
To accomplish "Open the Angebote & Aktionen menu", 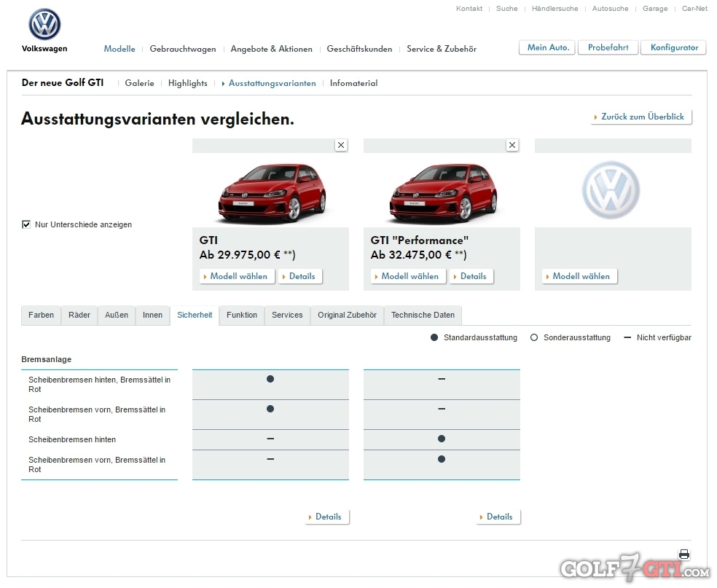I will pos(272,49).
